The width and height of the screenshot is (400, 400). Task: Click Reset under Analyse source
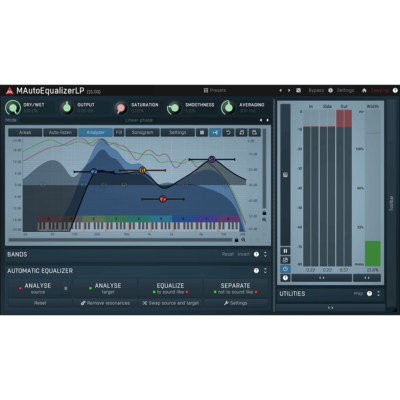click(x=40, y=303)
